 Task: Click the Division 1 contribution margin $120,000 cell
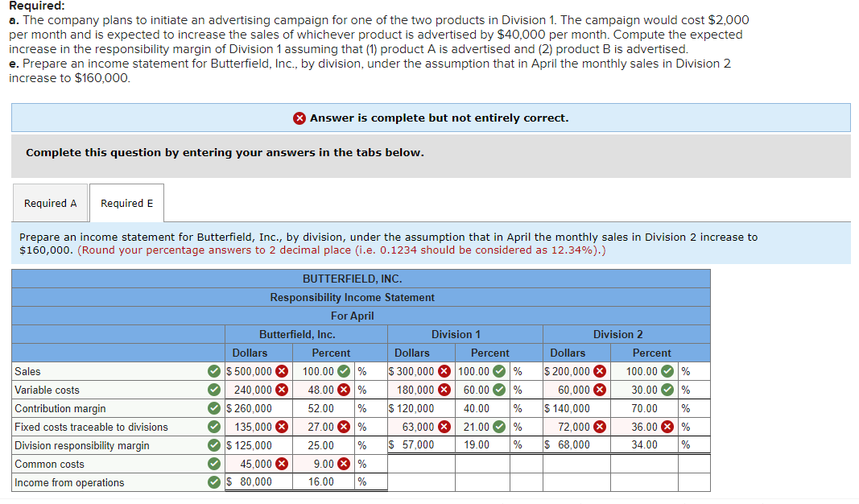[419, 408]
